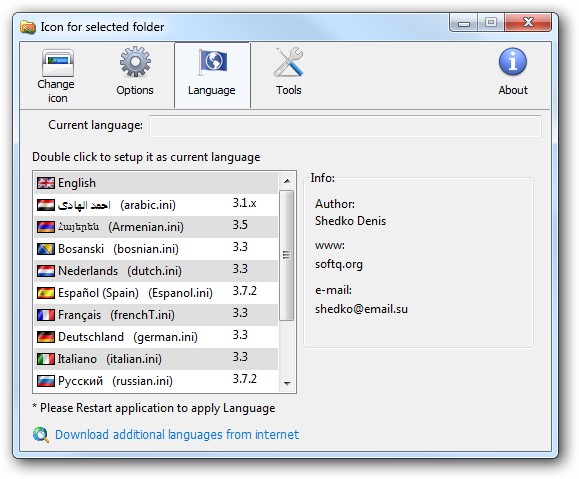Viewport: 579px width, 479px height.
Task: Click version 3.5 in Armenian row
Action: pyautogui.click(x=240, y=225)
